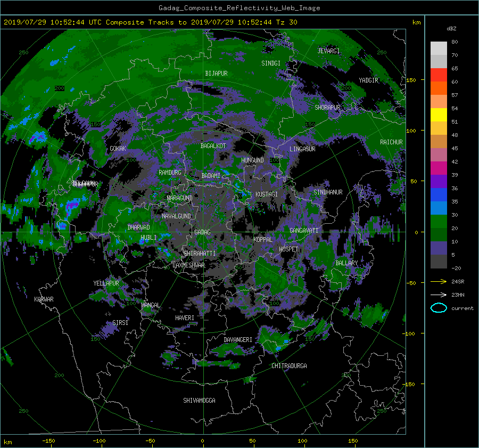Select the yellow 54 dBZ color swatch
This screenshot has height=448, width=479.
click(439, 115)
